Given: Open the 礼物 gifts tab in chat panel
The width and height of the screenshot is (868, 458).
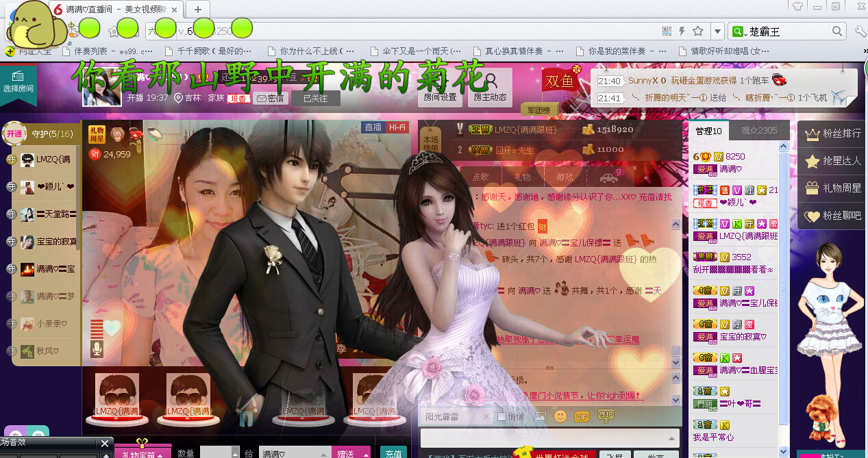Looking at the screenshot, I should (522, 177).
